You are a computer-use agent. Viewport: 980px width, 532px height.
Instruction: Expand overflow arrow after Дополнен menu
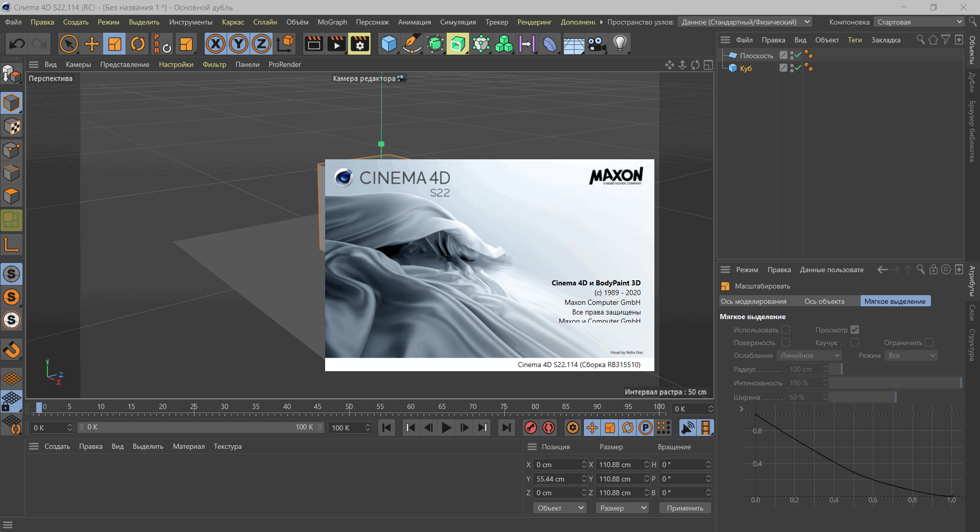[601, 22]
